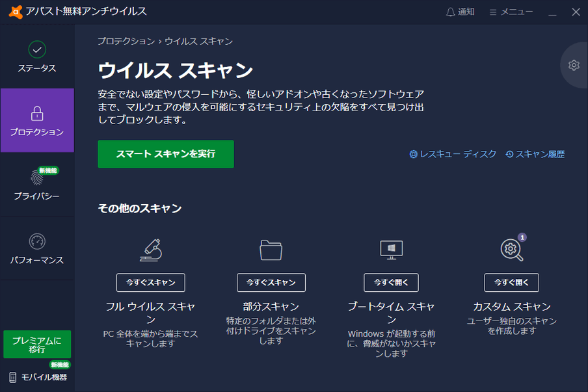Click the custom scan gear magnifier icon

511,250
